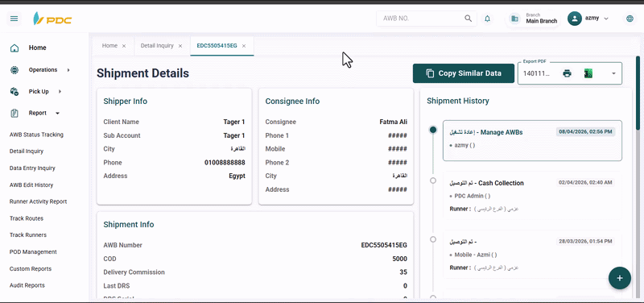Open Track Routes

coord(27,218)
